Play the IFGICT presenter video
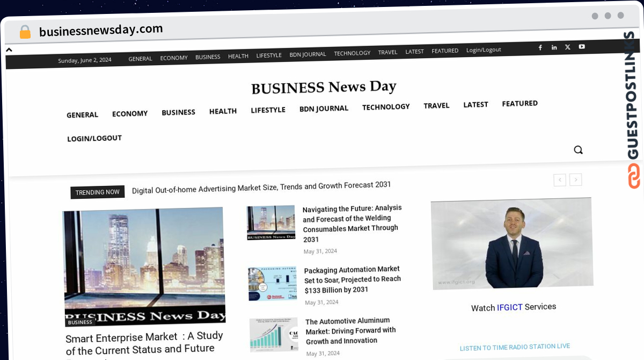 (x=512, y=243)
